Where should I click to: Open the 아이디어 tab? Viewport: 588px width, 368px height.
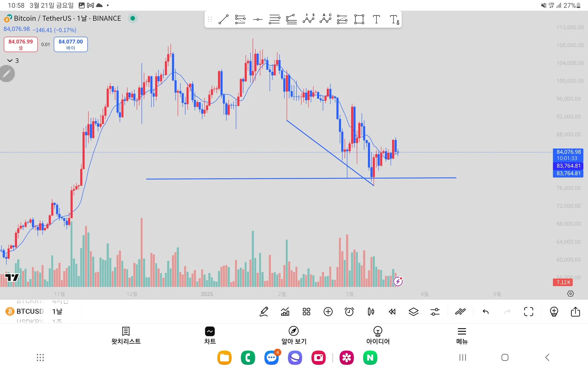(378, 336)
